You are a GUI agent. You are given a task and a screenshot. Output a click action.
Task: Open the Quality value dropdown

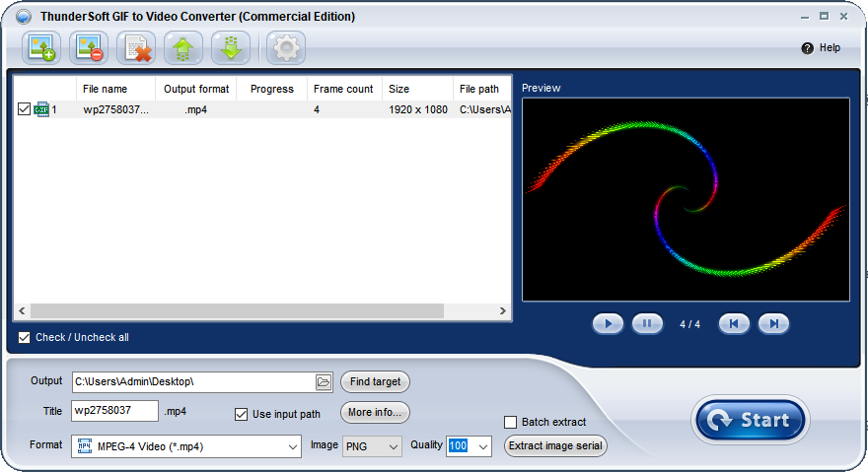click(x=481, y=446)
